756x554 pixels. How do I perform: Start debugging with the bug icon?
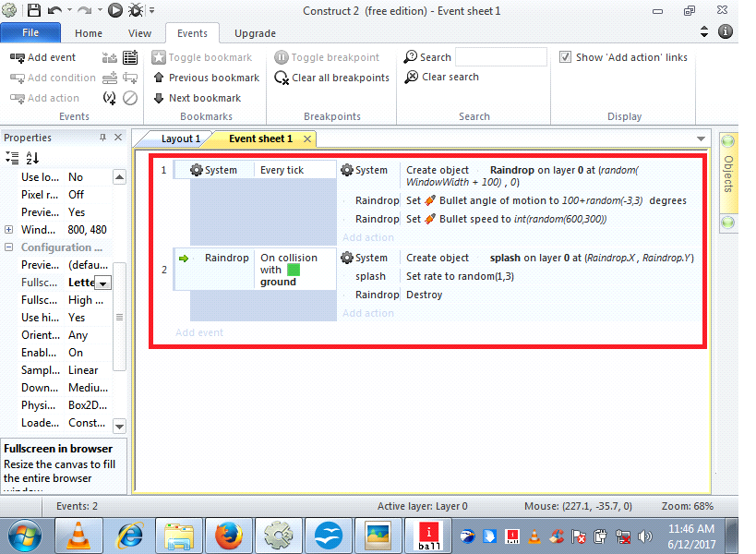pos(136,10)
